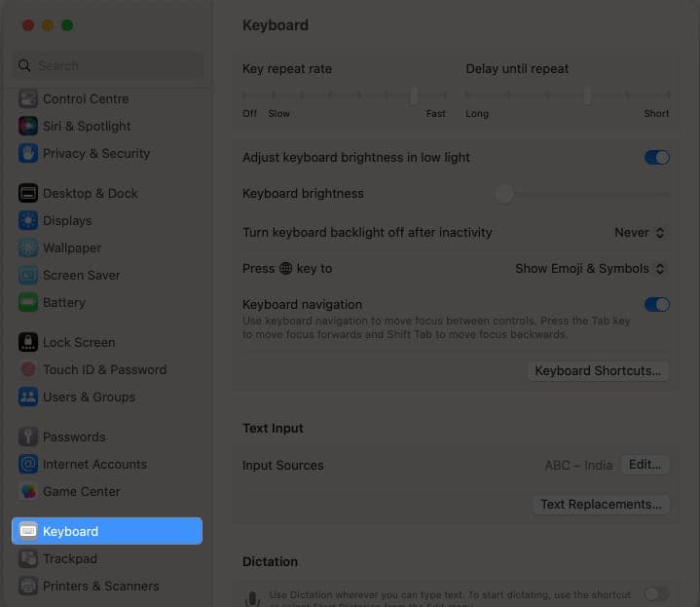Click the Desktop & Dock icon
700x607 pixels.
28,193
